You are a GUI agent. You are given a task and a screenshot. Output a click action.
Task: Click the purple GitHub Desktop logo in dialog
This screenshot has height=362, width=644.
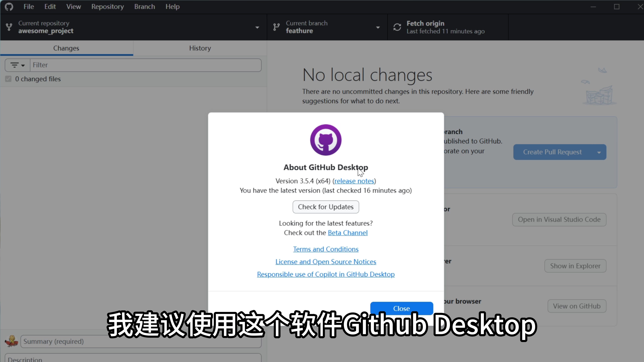point(326,140)
